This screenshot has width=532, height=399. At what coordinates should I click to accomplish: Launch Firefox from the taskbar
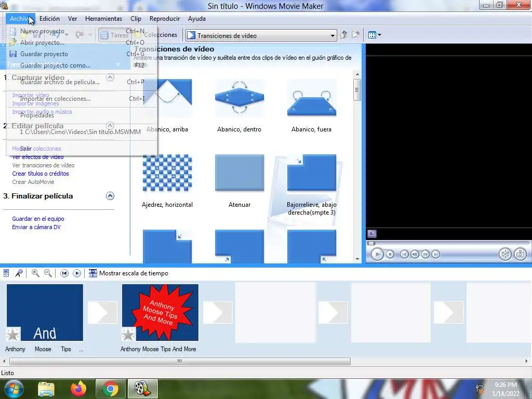pyautogui.click(x=78, y=389)
